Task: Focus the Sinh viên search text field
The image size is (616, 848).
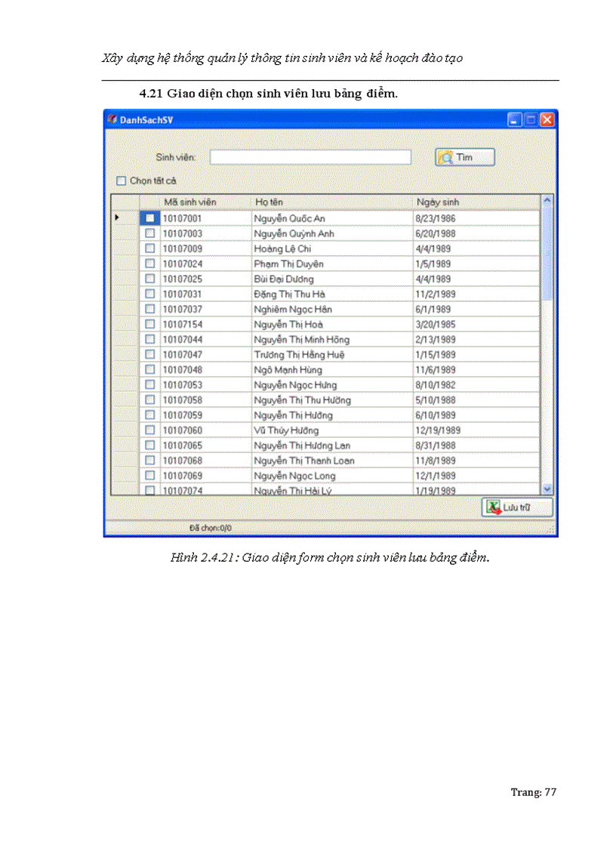Action: 310,157
